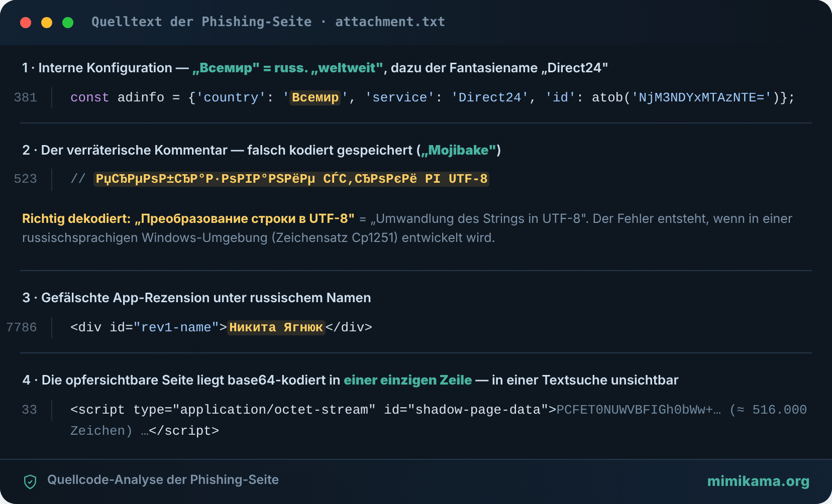832x504 pixels.
Task: Select line number 7786
Action: 22,327
